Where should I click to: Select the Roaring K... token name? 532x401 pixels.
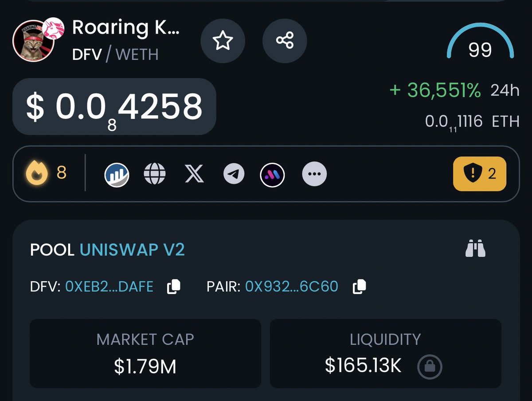coord(126,28)
